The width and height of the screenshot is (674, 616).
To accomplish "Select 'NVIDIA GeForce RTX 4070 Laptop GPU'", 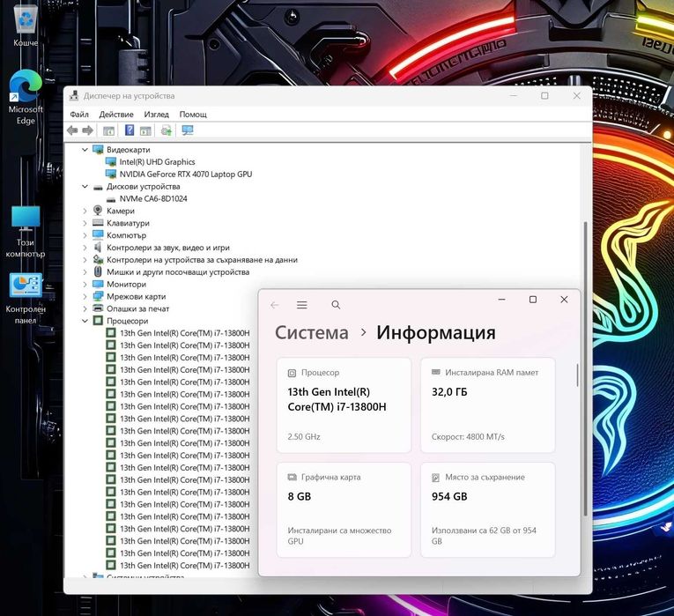I will [x=186, y=174].
